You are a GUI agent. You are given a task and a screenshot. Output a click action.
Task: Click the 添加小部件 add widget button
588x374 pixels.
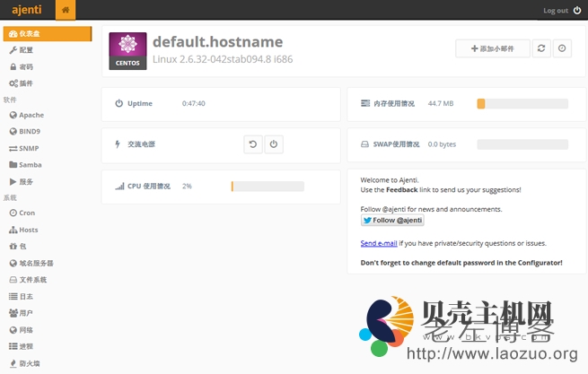(493, 48)
